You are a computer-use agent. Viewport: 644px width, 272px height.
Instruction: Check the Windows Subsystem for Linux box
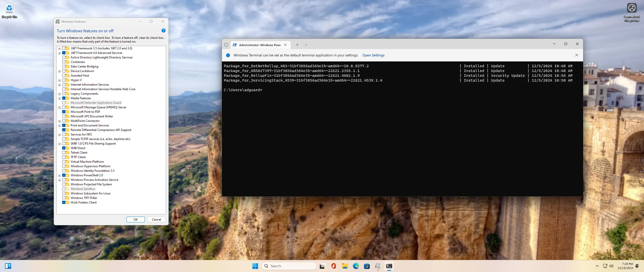click(64, 193)
